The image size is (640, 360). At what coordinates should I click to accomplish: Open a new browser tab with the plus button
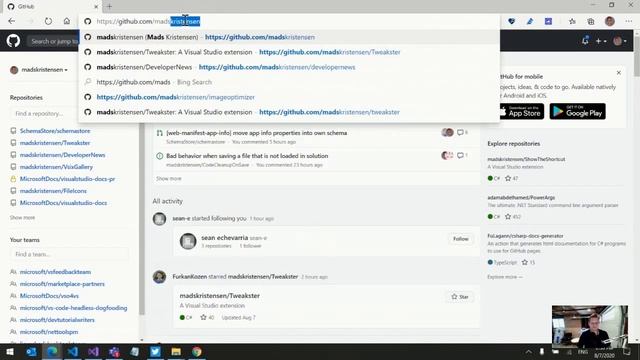tap(109, 6)
